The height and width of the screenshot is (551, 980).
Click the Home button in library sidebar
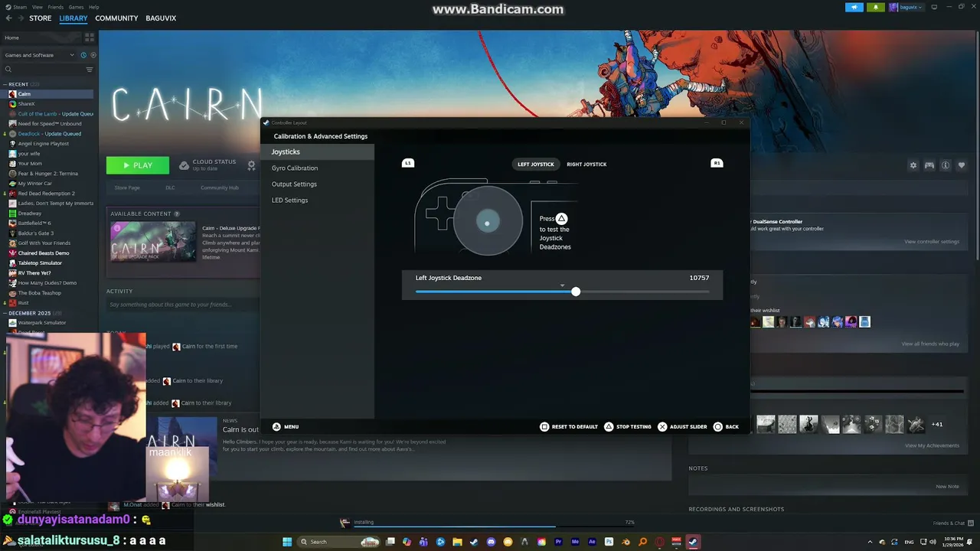[x=40, y=37]
